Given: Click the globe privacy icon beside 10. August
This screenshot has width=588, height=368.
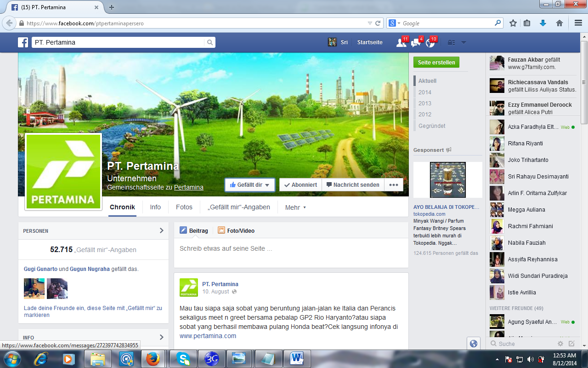Looking at the screenshot, I should 234,292.
